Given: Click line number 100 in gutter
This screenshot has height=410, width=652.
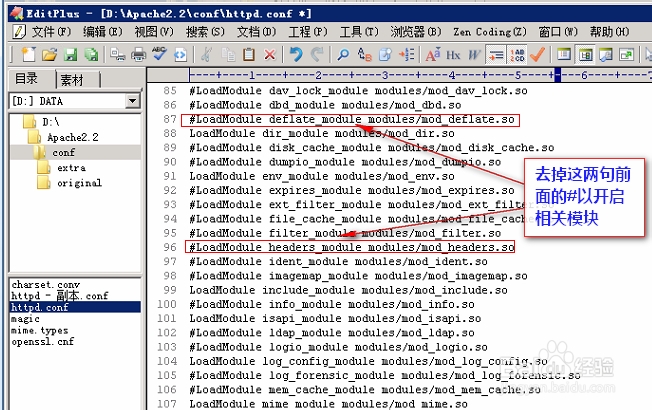Looking at the screenshot, I should (x=167, y=304).
